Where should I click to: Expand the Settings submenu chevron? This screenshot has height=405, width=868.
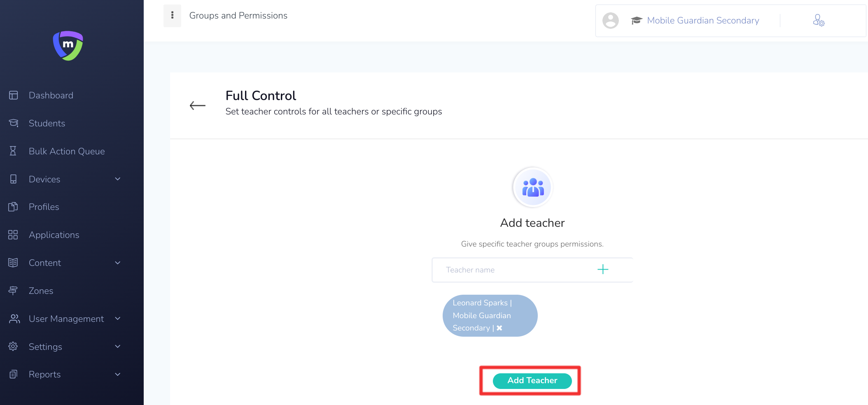118,347
